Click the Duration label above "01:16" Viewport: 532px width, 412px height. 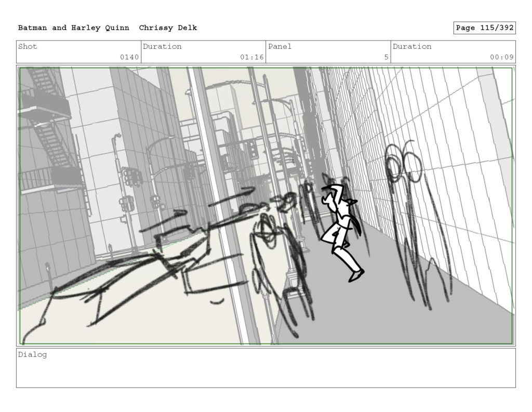tap(162, 46)
